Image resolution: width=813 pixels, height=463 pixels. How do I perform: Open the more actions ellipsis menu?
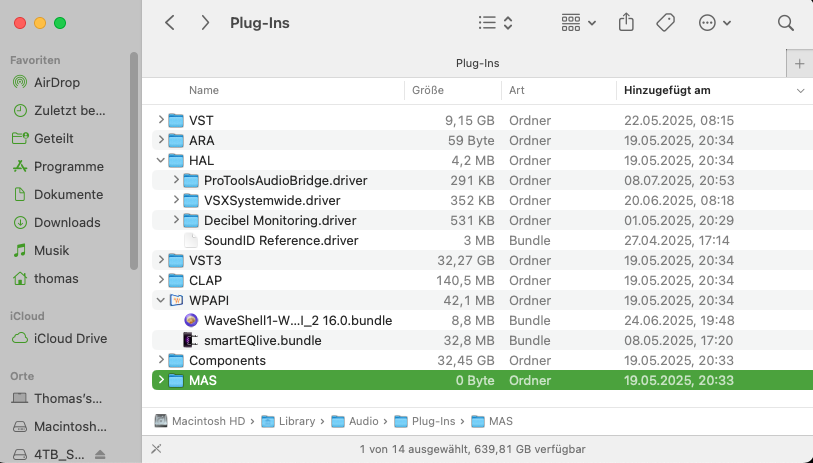click(x=715, y=22)
